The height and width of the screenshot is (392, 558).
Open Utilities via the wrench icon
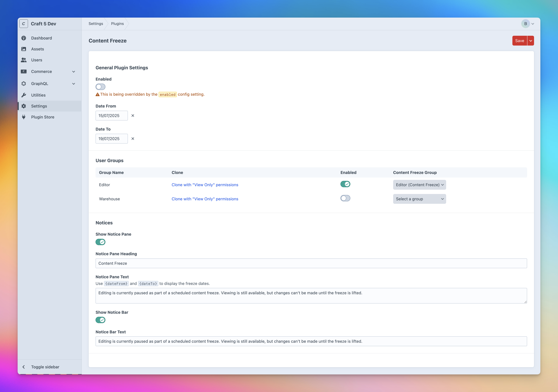pos(24,95)
